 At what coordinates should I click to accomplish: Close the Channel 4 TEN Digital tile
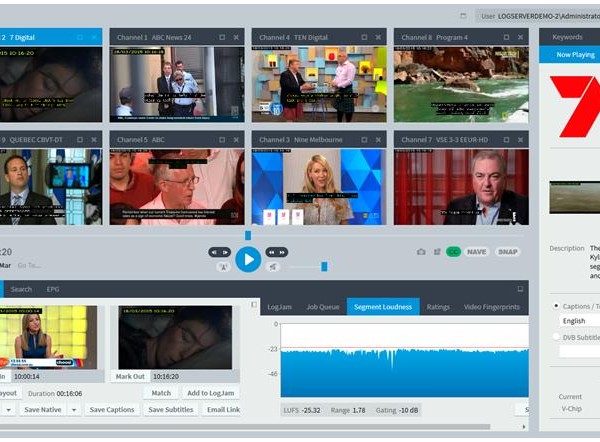[x=378, y=37]
